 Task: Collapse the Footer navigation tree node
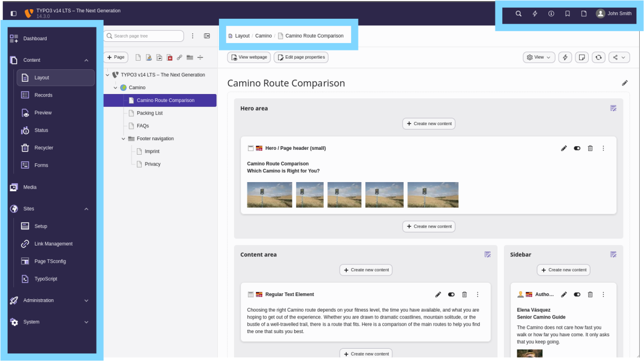point(123,139)
